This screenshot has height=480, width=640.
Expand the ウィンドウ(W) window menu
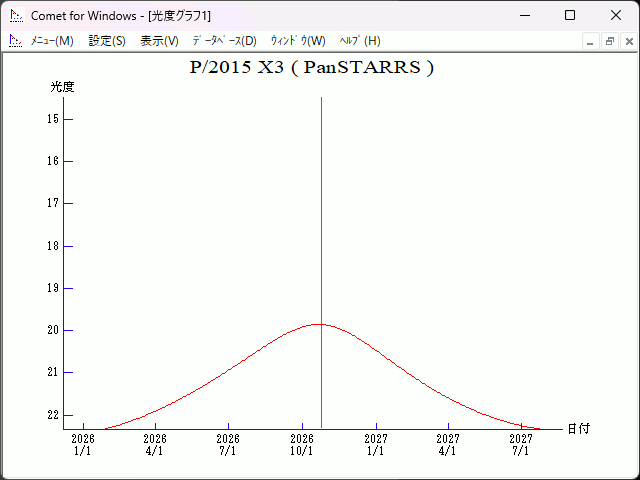(x=298, y=41)
